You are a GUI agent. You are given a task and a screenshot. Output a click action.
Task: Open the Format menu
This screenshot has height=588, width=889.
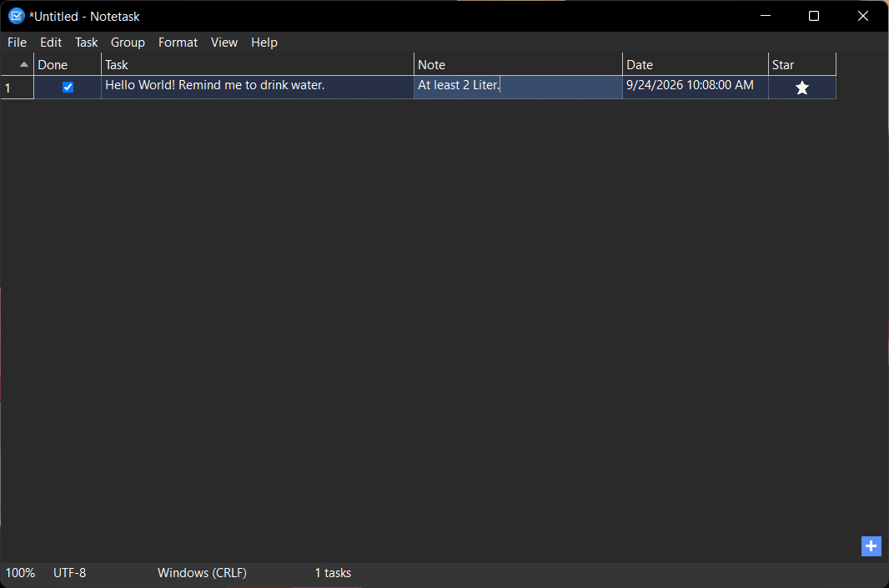pyautogui.click(x=178, y=43)
